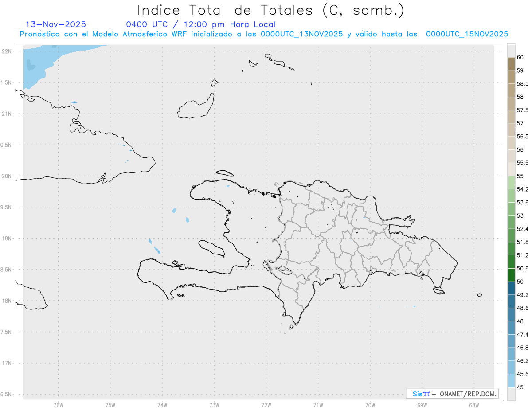Click the "0400 UTC / 12:00 pm Hora Local" text
The width and height of the screenshot is (532, 411).
click(x=201, y=24)
